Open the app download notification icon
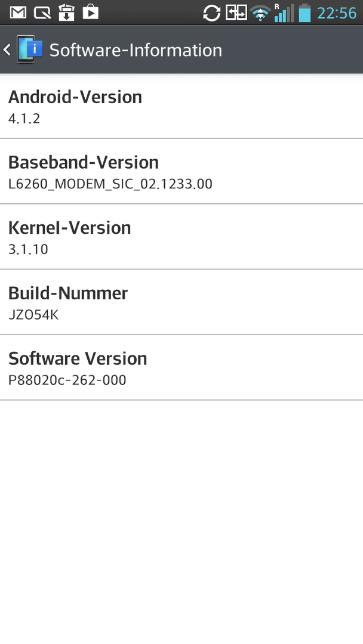363x644 pixels. (66, 13)
